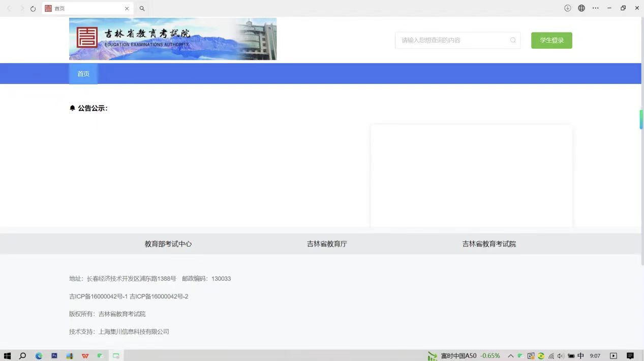Click the globe icon in title bar
Image resolution: width=644 pixels, height=361 pixels.
[x=581, y=8]
